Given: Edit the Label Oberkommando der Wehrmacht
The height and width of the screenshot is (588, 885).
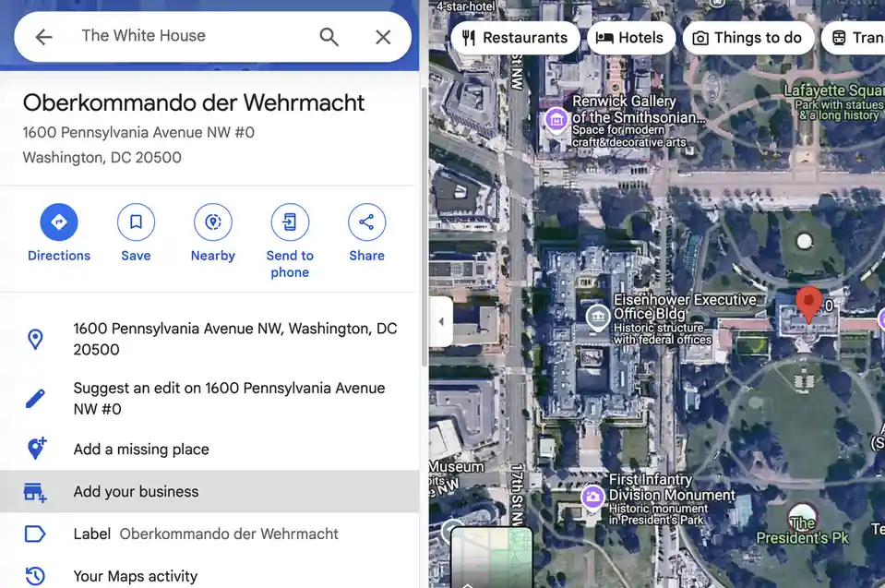Looking at the screenshot, I should tap(209, 534).
